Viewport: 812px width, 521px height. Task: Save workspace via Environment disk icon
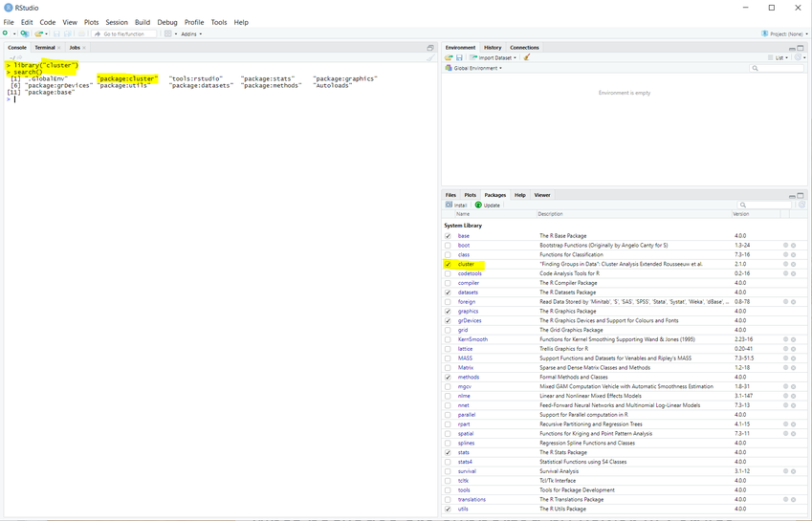[459, 57]
